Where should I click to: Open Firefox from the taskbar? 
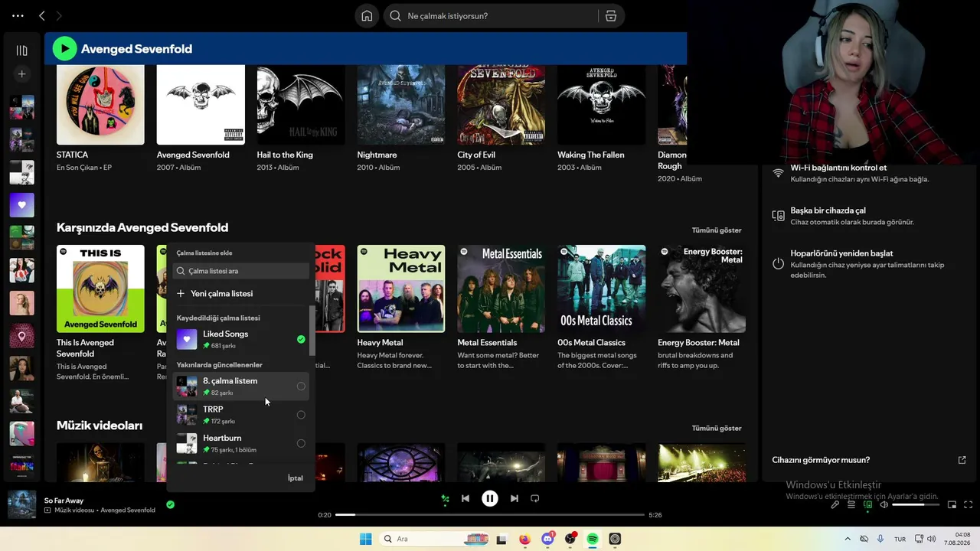[x=524, y=540]
